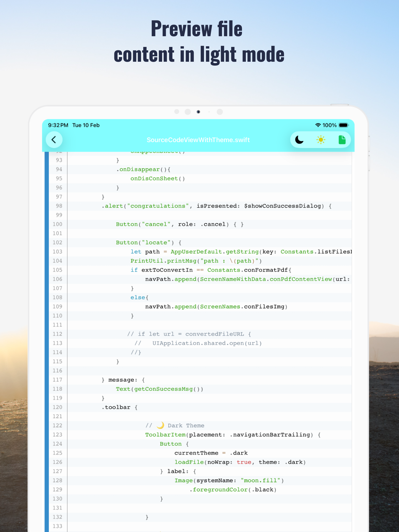Tap the } message: { line
Screen dimensions: 399x532
point(123,380)
